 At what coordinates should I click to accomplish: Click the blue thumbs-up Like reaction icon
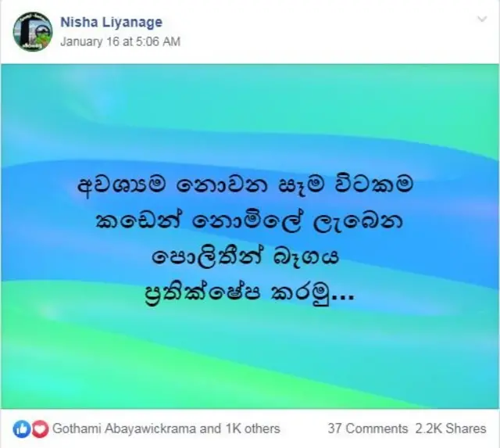pyautogui.click(x=21, y=429)
